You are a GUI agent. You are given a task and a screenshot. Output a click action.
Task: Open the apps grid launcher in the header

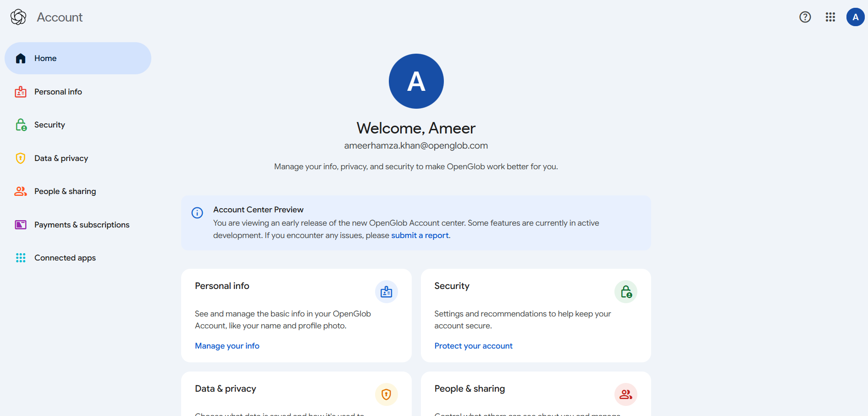(x=830, y=17)
